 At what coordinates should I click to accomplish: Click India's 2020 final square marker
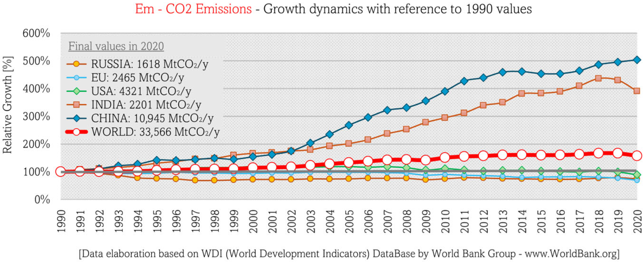point(637,91)
